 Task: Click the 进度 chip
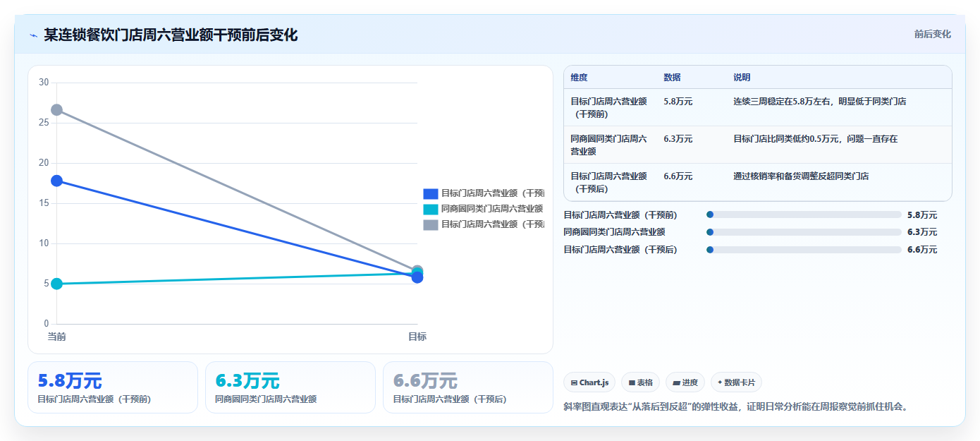tap(685, 382)
